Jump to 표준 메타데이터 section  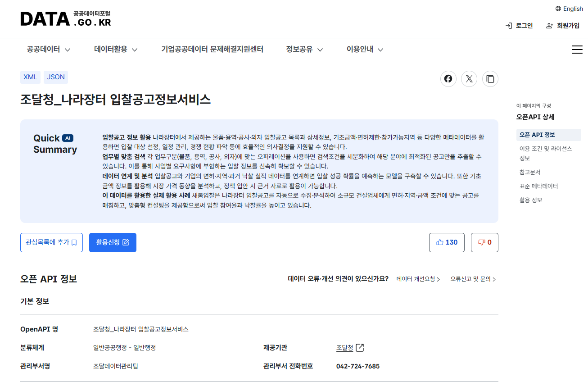(x=538, y=186)
